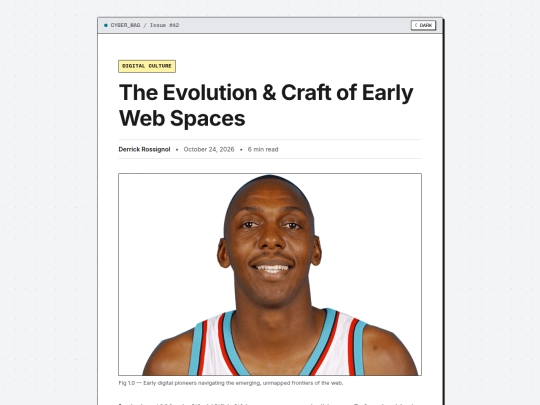540x405 pixels.
Task: Click the teal status dot beside CYBER_MAG
Action: click(x=106, y=25)
